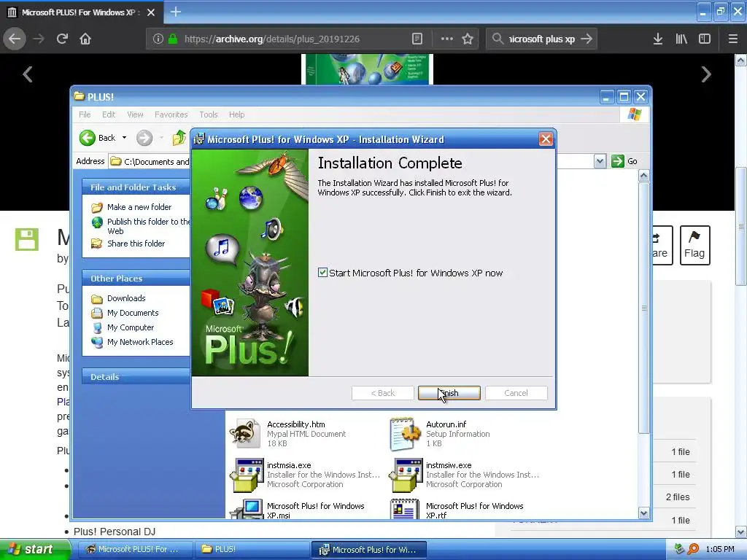747x560 pixels.
Task: Click the Explorer scroll down arrow
Action: [643, 513]
